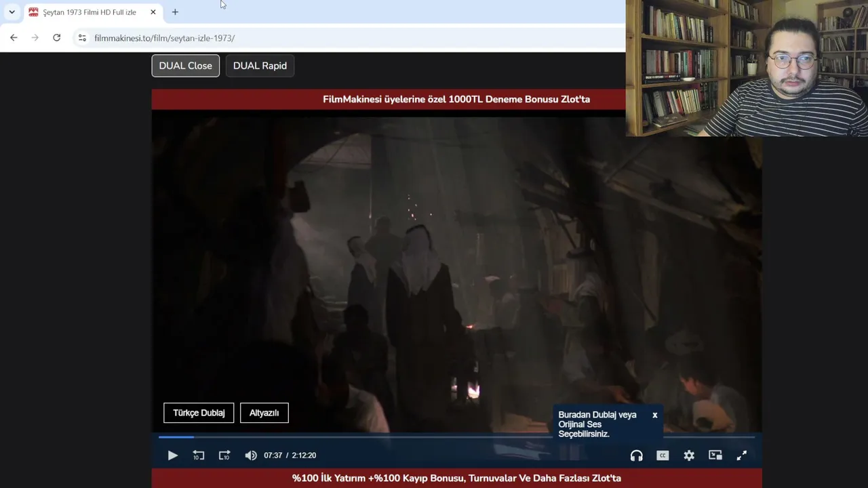Screen dimensions: 868x488
Task: Open the %100 İlk Yatırım bonus banner
Action: coord(456,478)
